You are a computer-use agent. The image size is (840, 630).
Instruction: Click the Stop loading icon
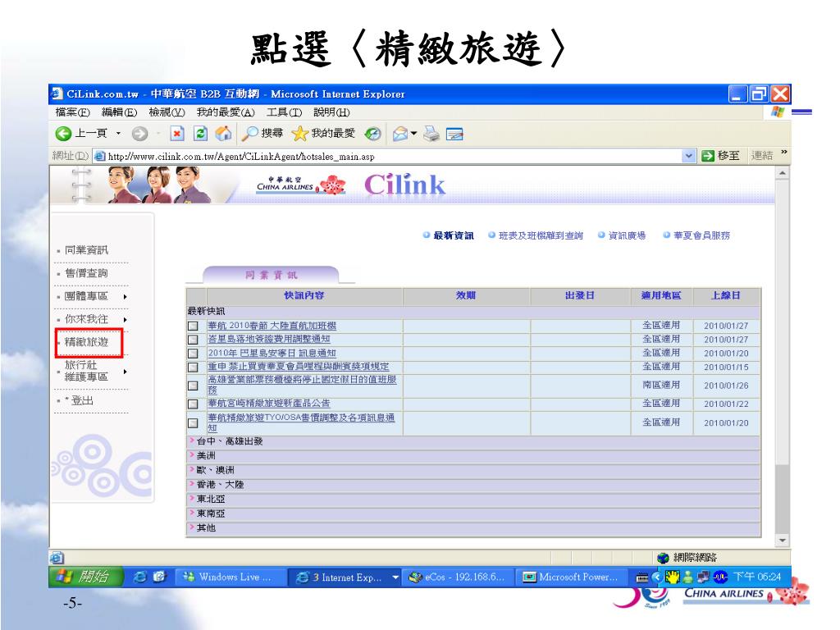coord(177,134)
